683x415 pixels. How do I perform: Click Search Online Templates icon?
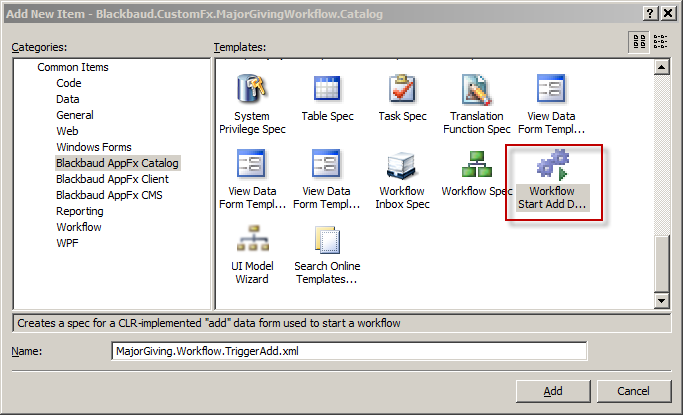pyautogui.click(x=327, y=239)
